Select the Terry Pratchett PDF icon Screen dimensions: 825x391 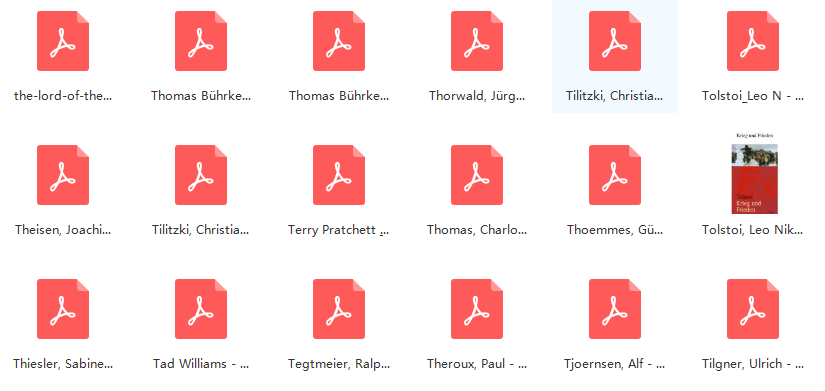pyautogui.click(x=339, y=175)
